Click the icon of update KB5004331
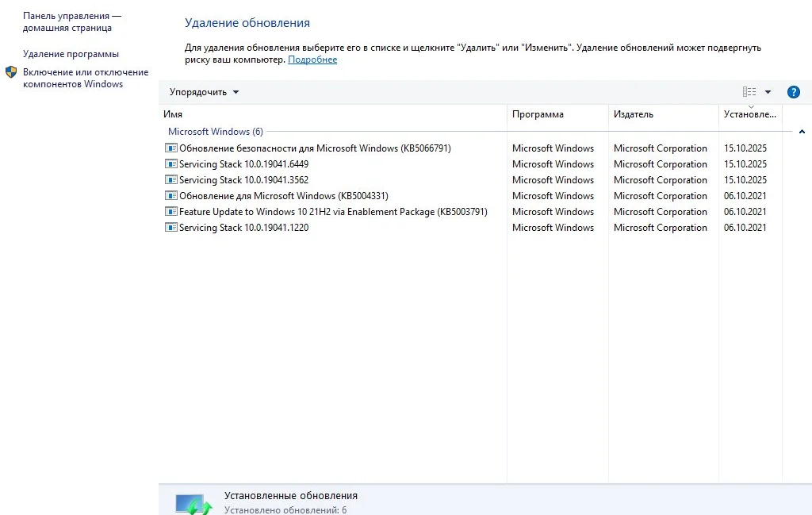Screen dimensions: 812x515 (170, 196)
